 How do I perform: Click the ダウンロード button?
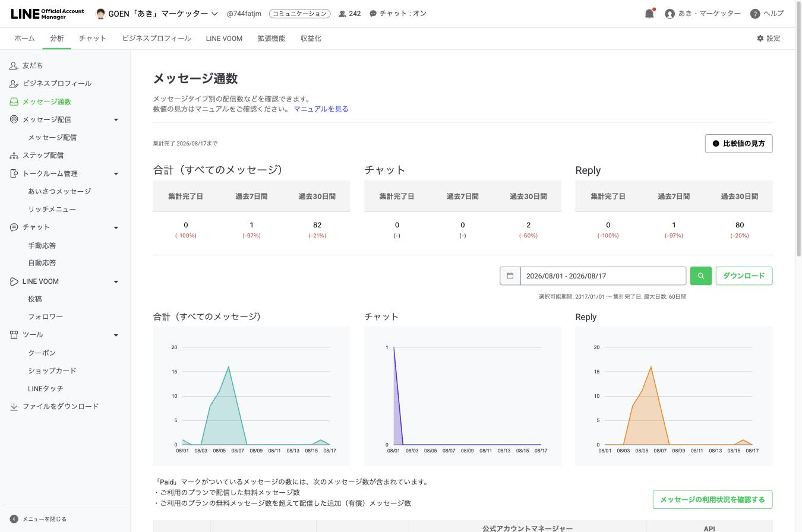[744, 275]
